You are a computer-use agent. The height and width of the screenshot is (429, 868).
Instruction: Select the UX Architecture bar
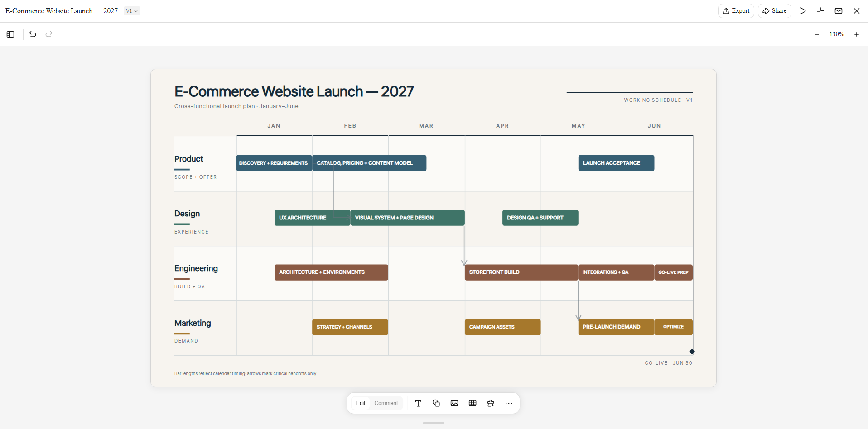[312, 218]
